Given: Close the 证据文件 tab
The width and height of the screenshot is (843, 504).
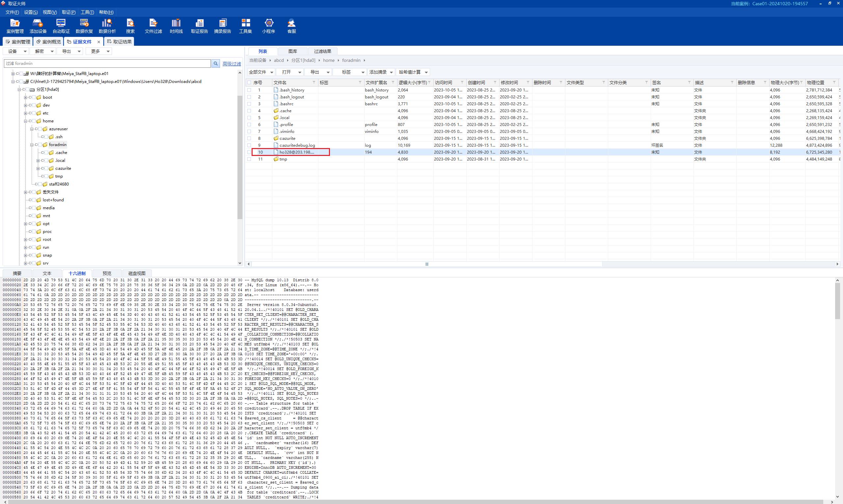Looking at the screenshot, I should click(x=99, y=42).
